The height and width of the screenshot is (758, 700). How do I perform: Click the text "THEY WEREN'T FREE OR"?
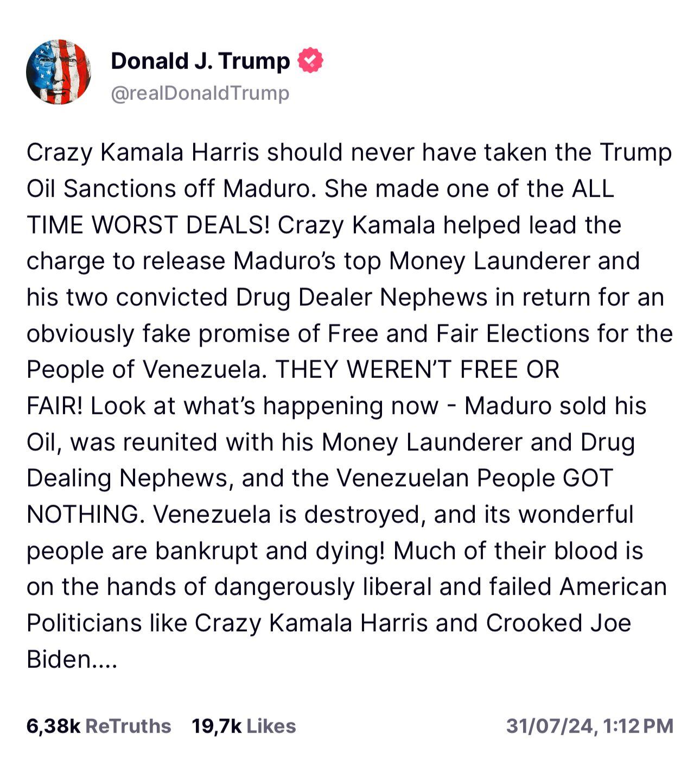[417, 370]
